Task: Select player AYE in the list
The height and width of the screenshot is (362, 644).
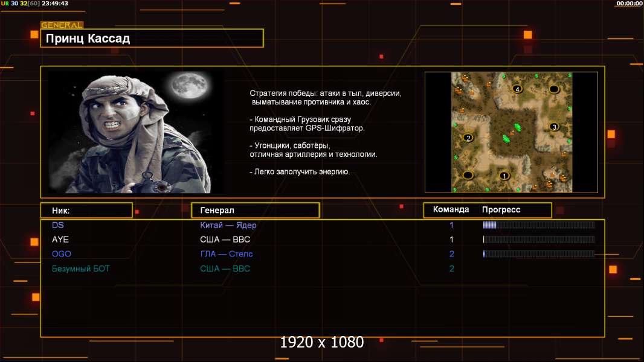Action: pos(60,240)
